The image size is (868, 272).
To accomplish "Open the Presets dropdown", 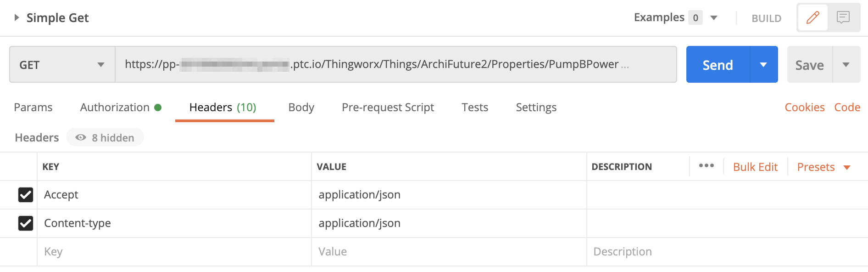I will [823, 167].
